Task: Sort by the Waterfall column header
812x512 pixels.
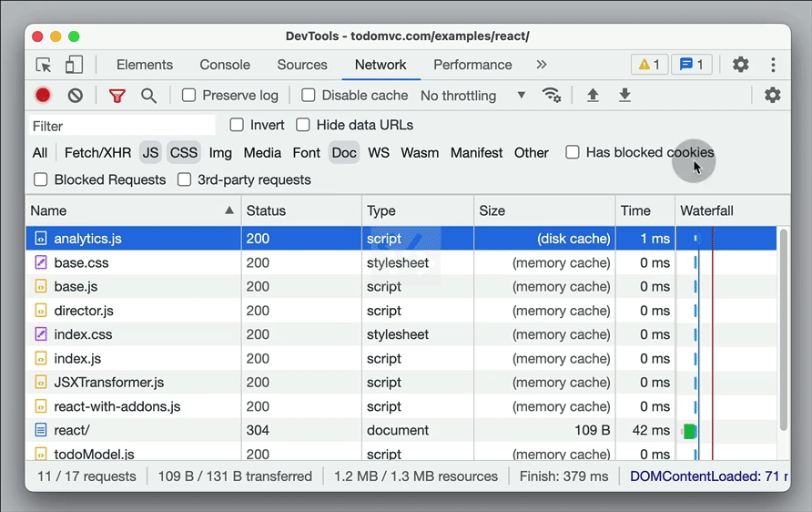Action: [x=733, y=210]
